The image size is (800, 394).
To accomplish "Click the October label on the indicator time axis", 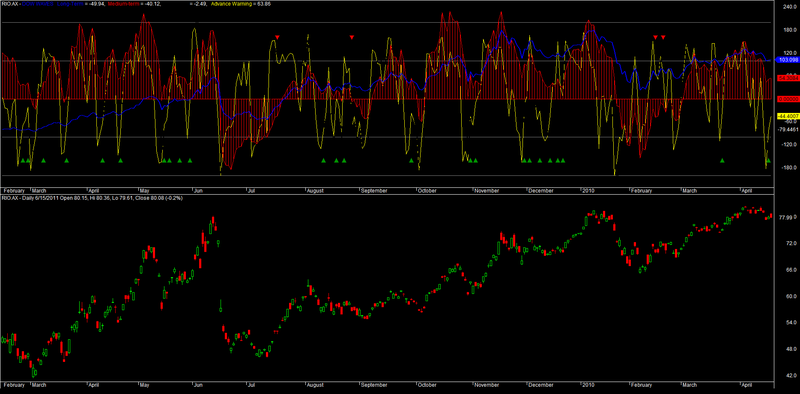I will click(427, 191).
